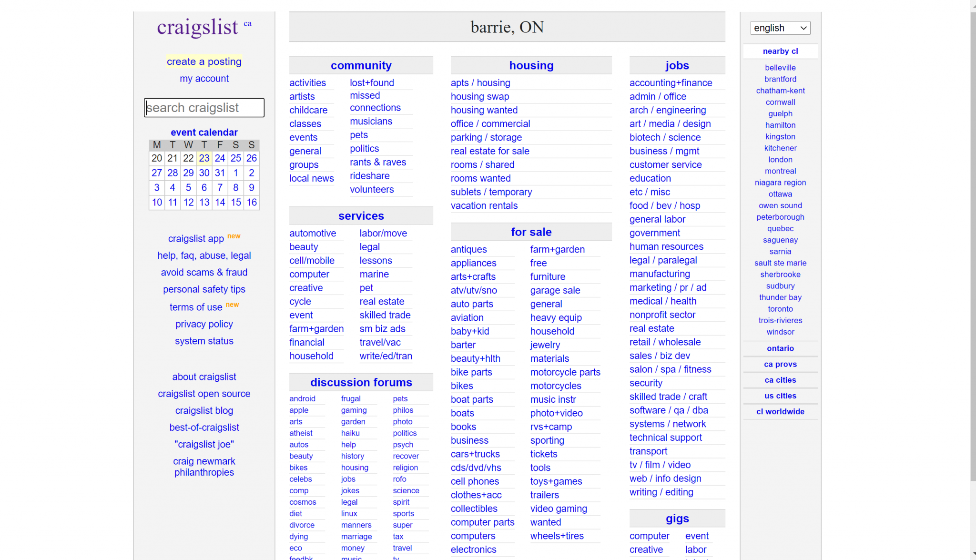Viewport: 976px width, 560px height.
Task: Open the services section heading
Action: click(361, 216)
